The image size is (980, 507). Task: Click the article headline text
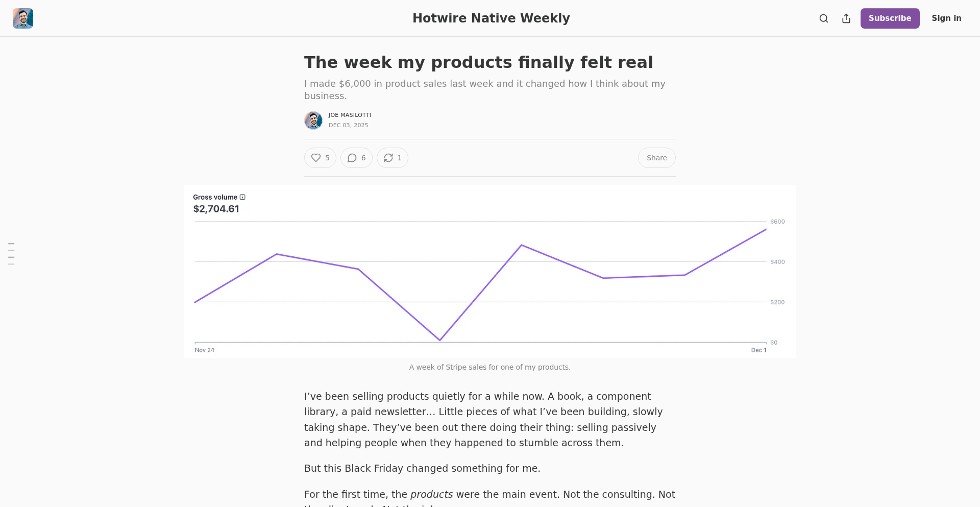tap(478, 62)
